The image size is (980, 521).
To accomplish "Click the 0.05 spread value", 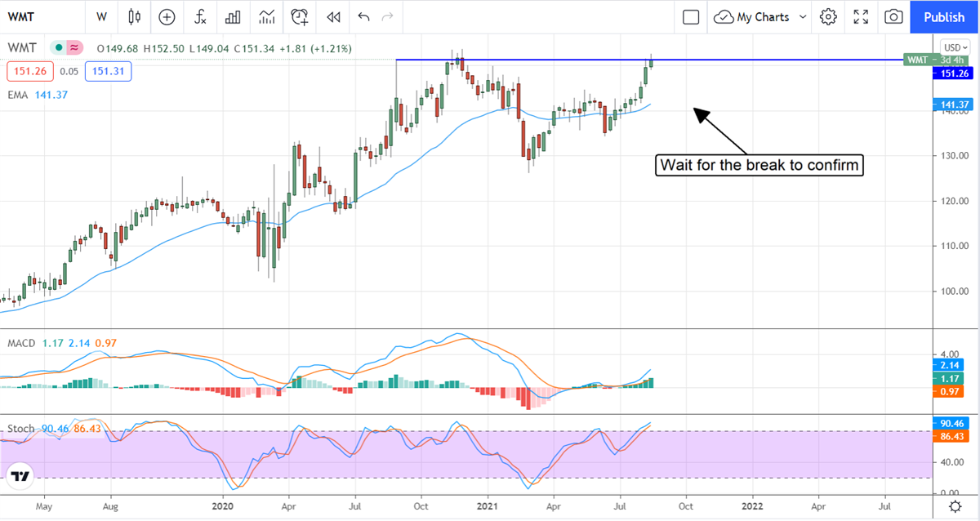I will click(69, 72).
